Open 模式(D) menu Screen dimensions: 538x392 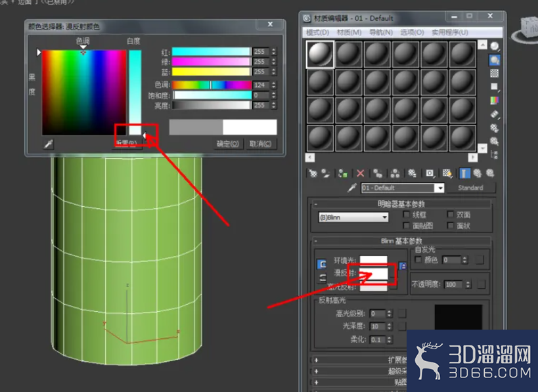coord(317,32)
